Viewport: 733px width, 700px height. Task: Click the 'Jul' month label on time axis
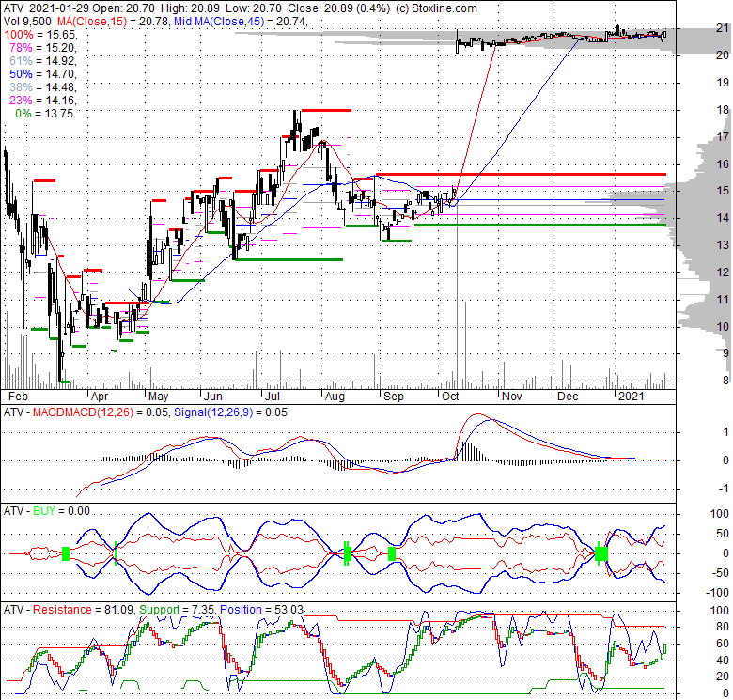coord(273,397)
